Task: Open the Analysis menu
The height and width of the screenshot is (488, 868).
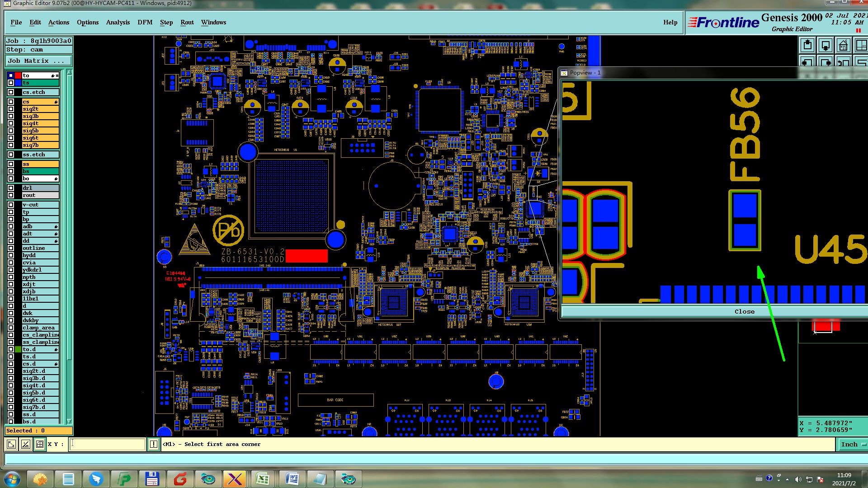Action: (118, 22)
